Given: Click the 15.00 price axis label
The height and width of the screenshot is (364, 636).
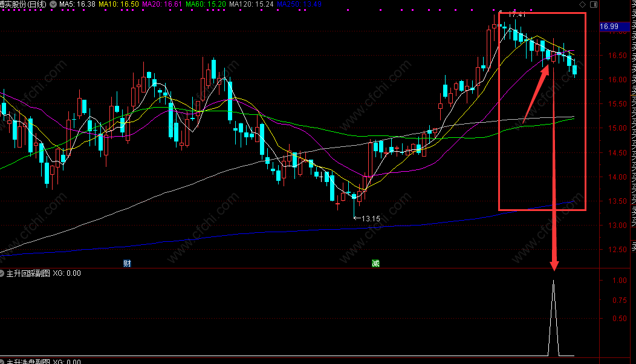Looking at the screenshot, I should click(617, 128).
